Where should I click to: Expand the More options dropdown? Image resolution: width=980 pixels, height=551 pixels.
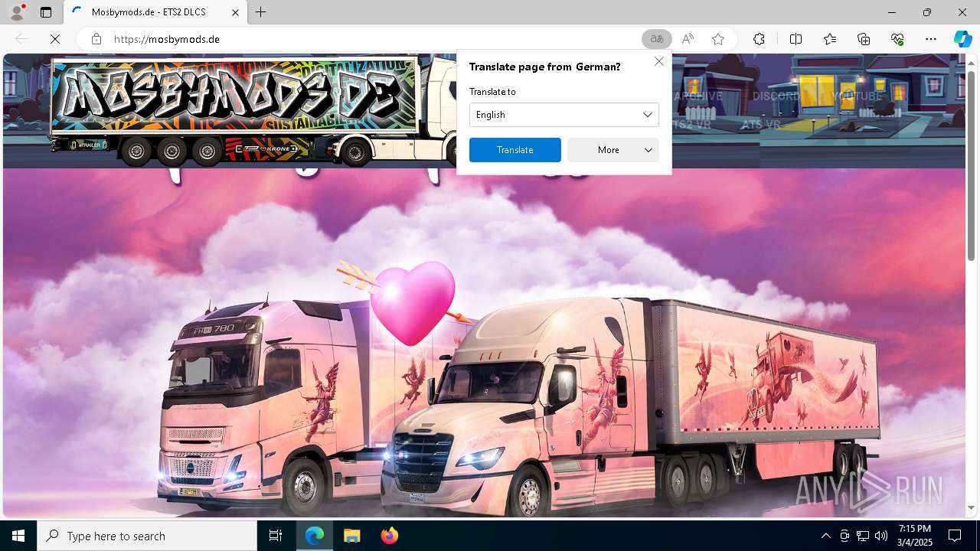click(613, 150)
